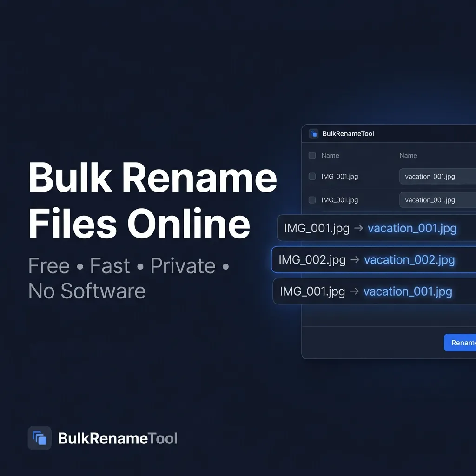Click the BulkRenameTool logo icon at bottom left
476x476 pixels.
click(40, 438)
